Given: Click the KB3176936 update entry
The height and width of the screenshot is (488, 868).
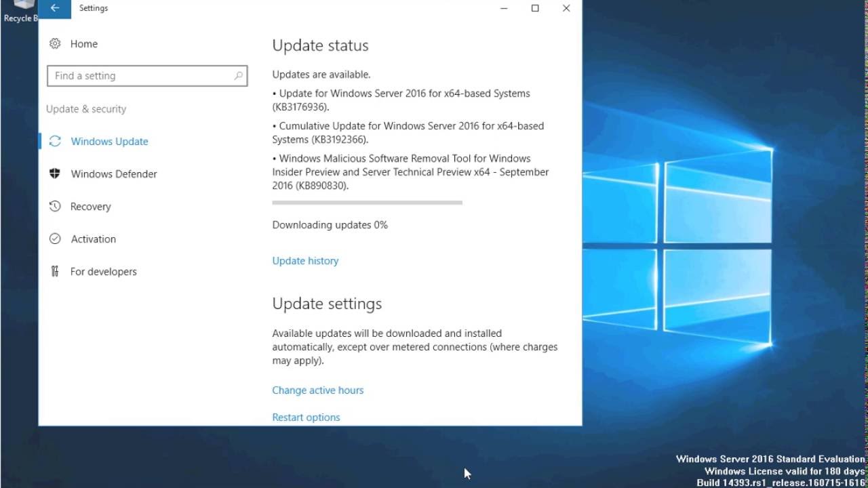Looking at the screenshot, I should [x=401, y=100].
